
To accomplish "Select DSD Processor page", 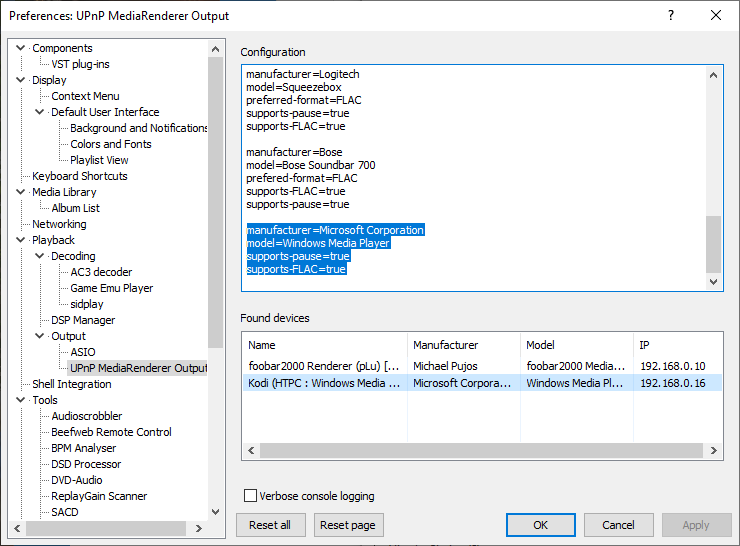I will click(86, 464).
